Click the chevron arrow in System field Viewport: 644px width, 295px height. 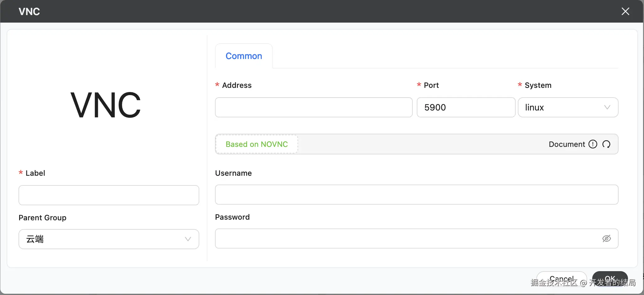607,107
